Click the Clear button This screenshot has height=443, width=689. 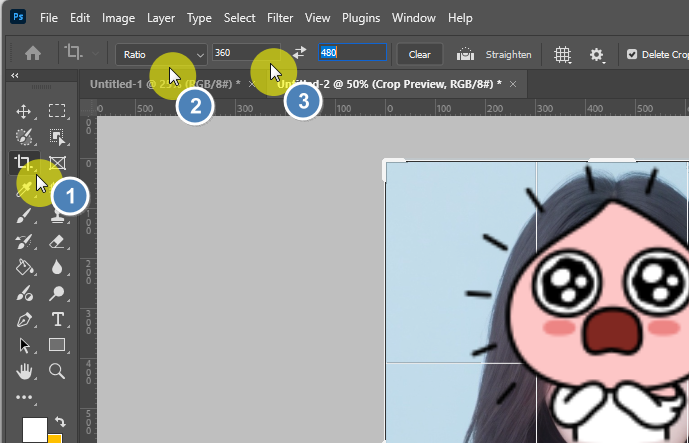[420, 54]
